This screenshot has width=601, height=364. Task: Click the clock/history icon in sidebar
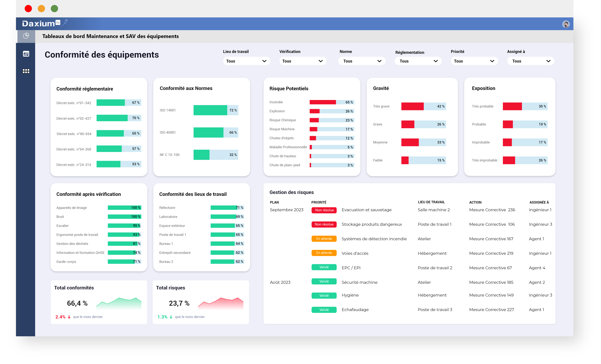pos(26,36)
